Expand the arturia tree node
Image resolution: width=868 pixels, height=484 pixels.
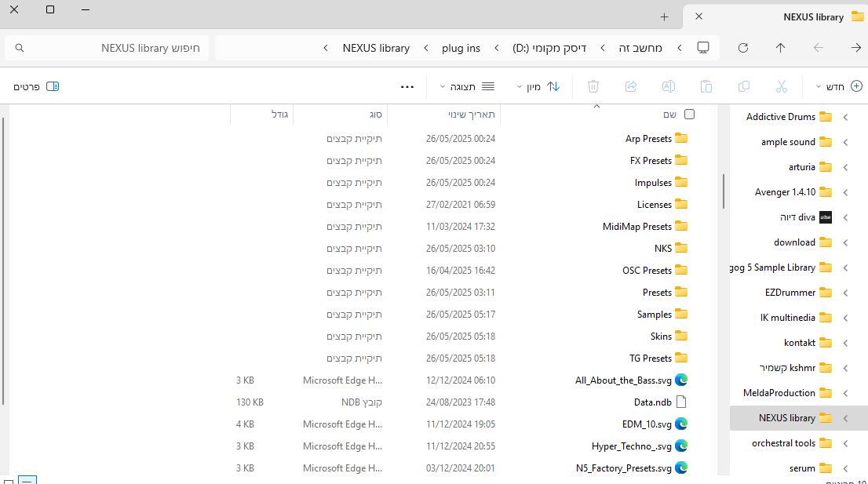coord(846,167)
